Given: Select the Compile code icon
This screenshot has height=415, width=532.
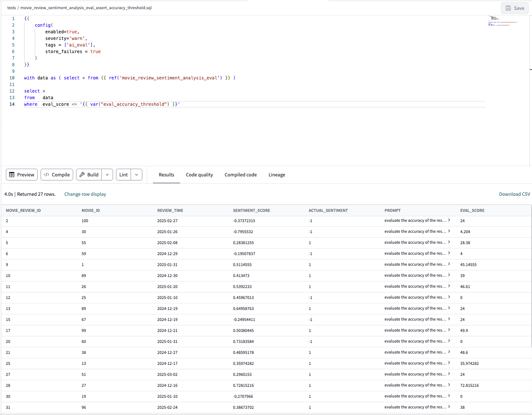Looking at the screenshot, I should pos(47,175).
